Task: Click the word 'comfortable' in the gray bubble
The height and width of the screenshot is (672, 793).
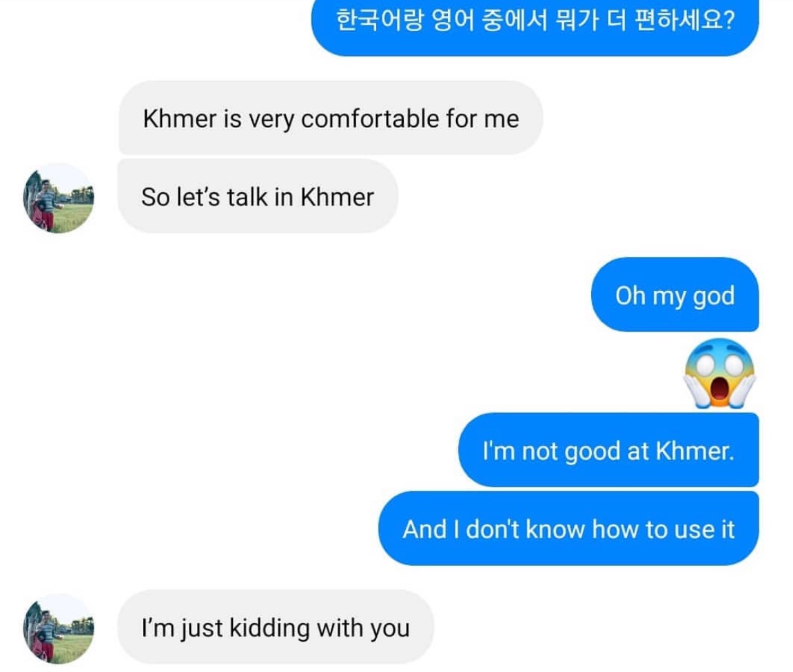Action: click(370, 119)
